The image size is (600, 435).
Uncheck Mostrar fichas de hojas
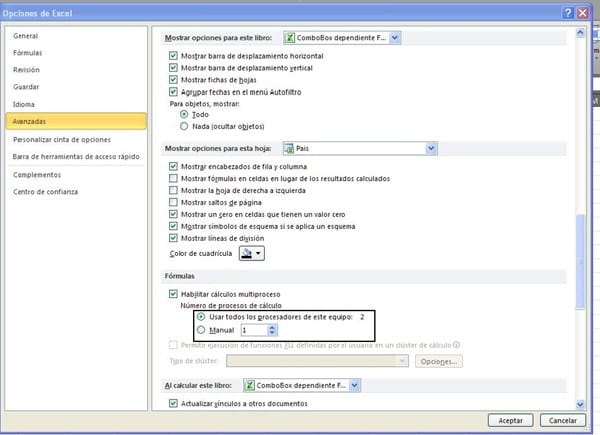point(173,80)
